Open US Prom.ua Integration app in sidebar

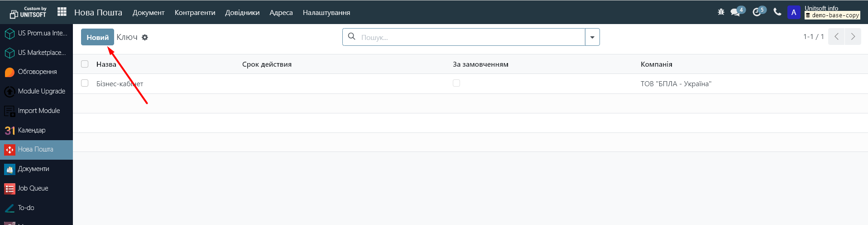36,33
